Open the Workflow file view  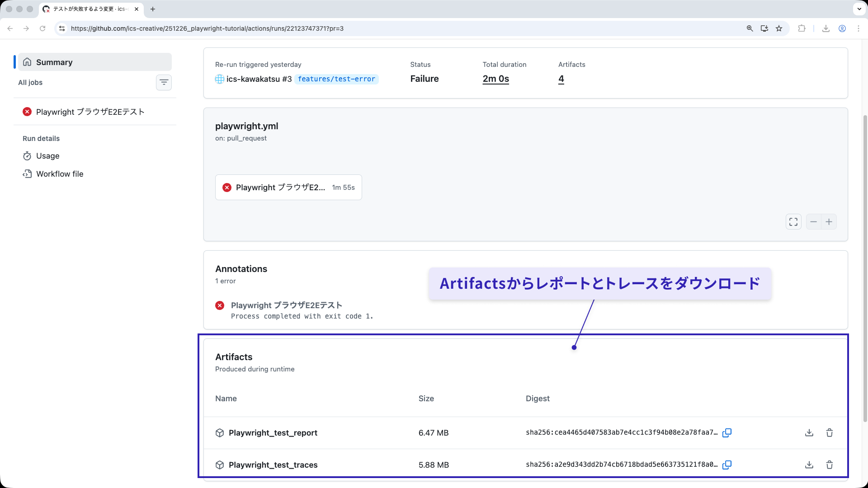click(x=59, y=174)
